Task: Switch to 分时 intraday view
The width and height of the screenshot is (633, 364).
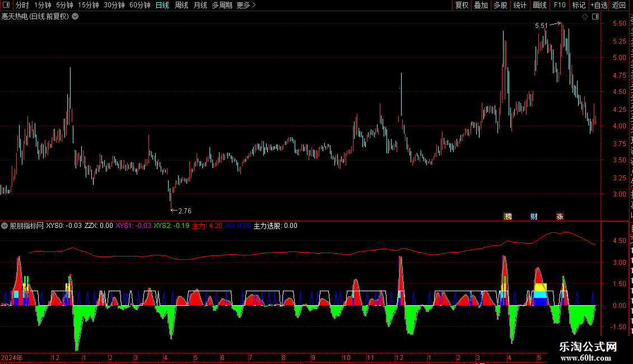Action: 22,5
